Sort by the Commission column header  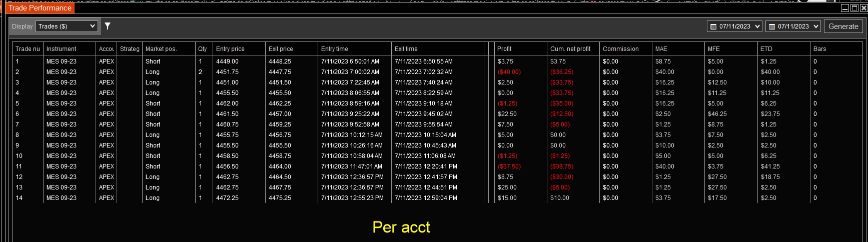[x=626, y=49]
